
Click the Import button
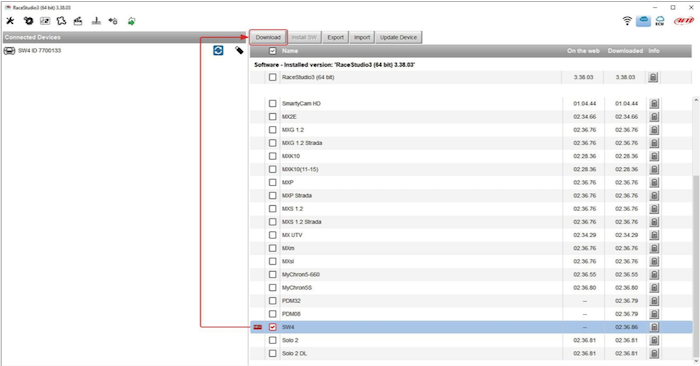(362, 37)
